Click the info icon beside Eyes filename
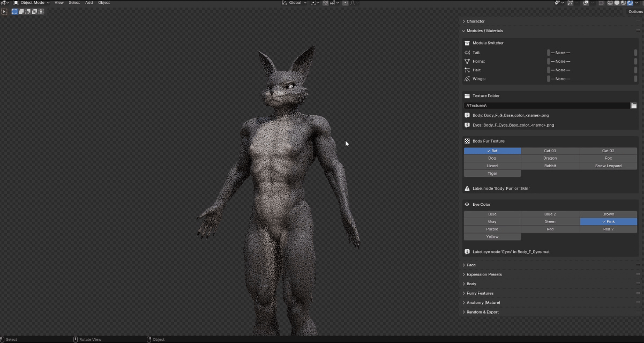644x343 pixels. 467,125
